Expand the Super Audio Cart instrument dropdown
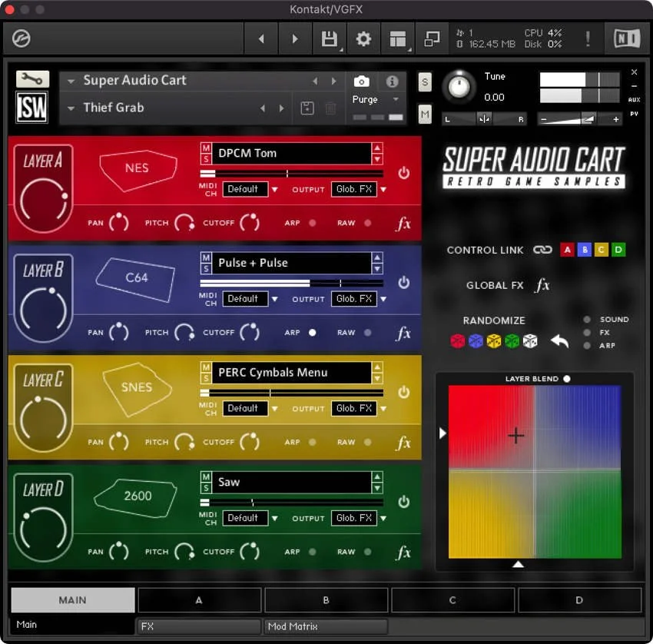 [x=71, y=81]
